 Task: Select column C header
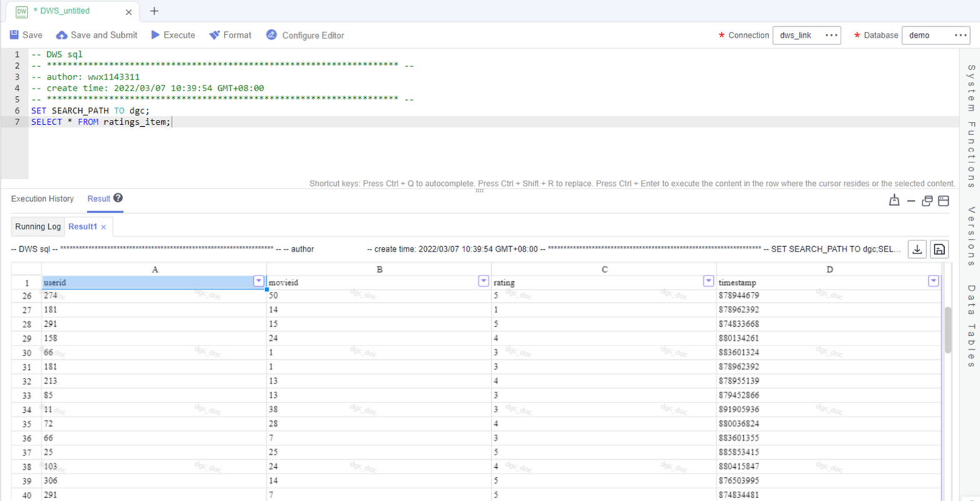point(604,269)
